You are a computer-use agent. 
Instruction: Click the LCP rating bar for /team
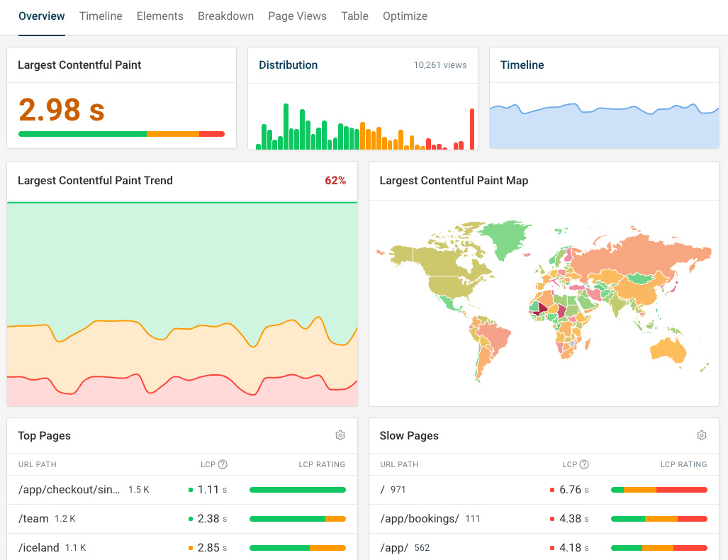tap(298, 519)
